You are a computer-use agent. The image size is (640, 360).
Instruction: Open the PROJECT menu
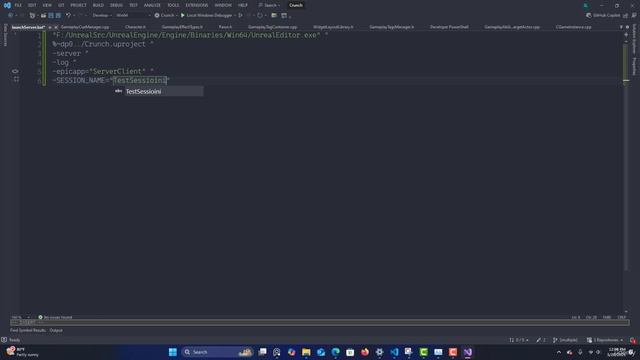78,5
